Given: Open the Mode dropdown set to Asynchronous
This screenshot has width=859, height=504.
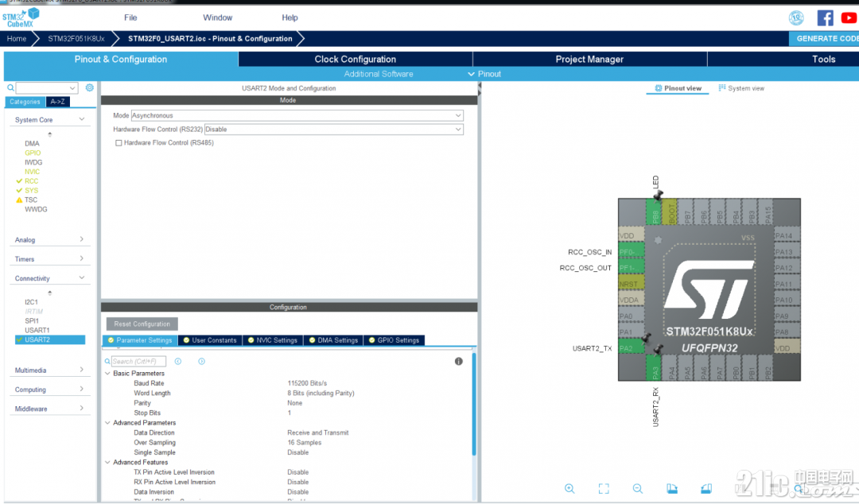Looking at the screenshot, I should coord(297,115).
